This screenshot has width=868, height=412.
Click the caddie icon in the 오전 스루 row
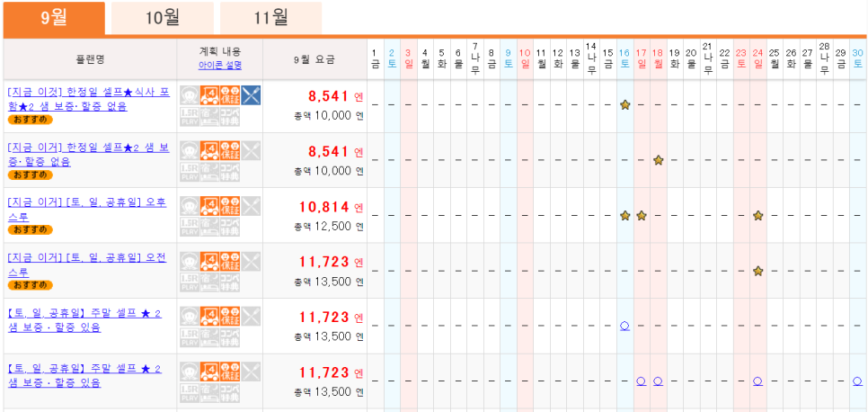(190, 262)
